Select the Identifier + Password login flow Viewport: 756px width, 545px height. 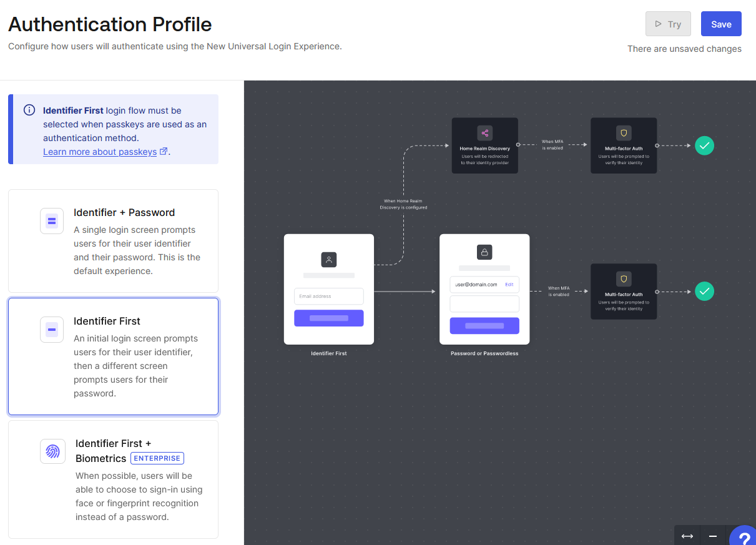(x=113, y=240)
